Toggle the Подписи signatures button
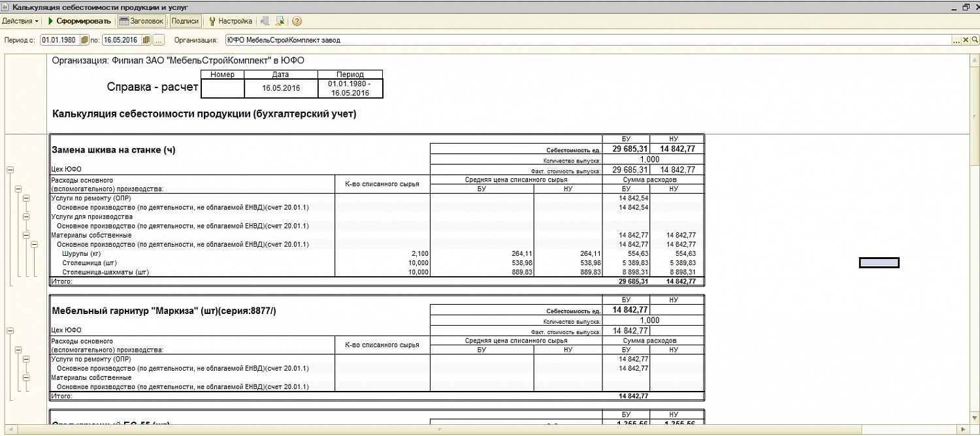 tap(184, 21)
